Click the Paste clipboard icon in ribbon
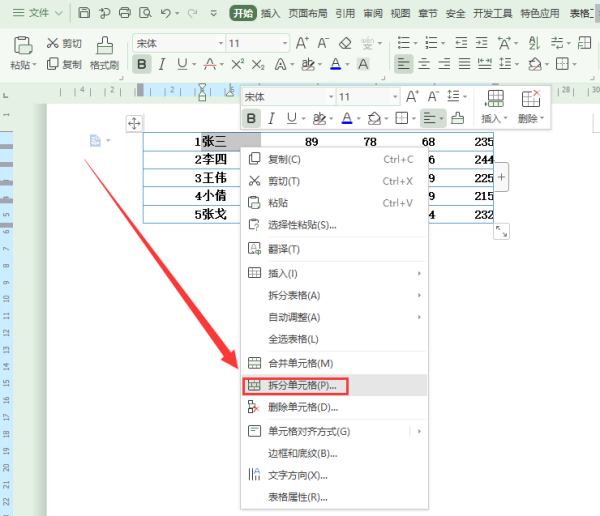The width and height of the screenshot is (600, 516). point(23,45)
